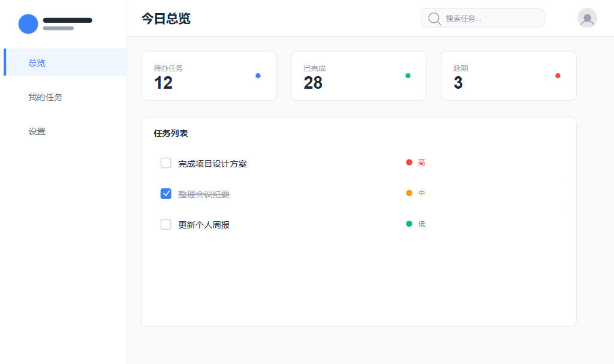The width and height of the screenshot is (614, 364).
Task: Click the red dot on 延期 card
Action: tap(558, 75)
